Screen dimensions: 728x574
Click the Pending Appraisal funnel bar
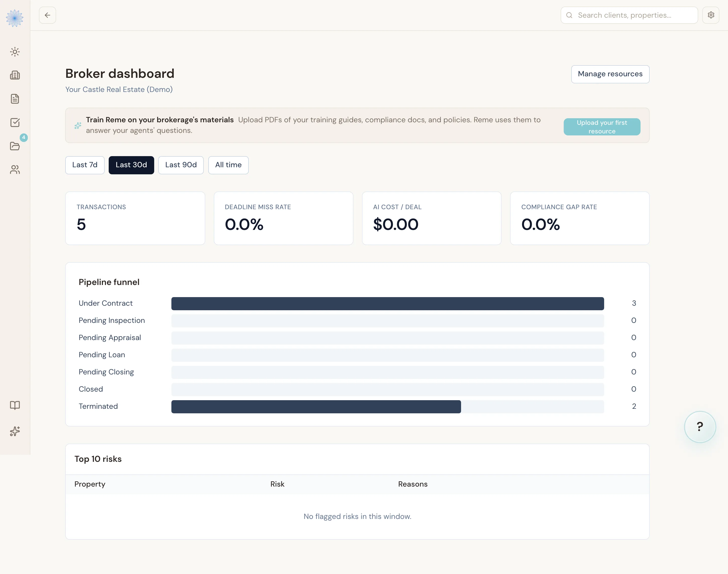(x=388, y=338)
